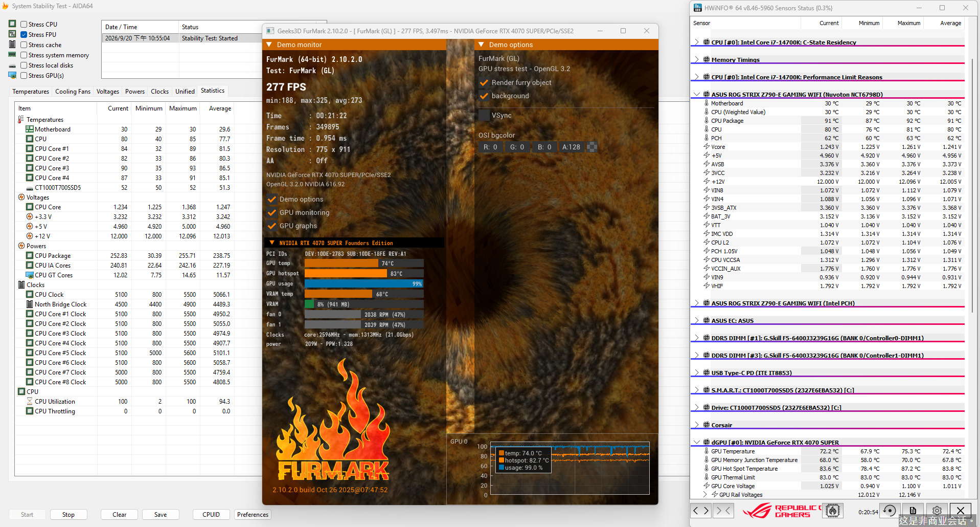Click Motherboard temperature icon in AIDA64
The height and width of the screenshot is (527, 980).
(x=30, y=129)
